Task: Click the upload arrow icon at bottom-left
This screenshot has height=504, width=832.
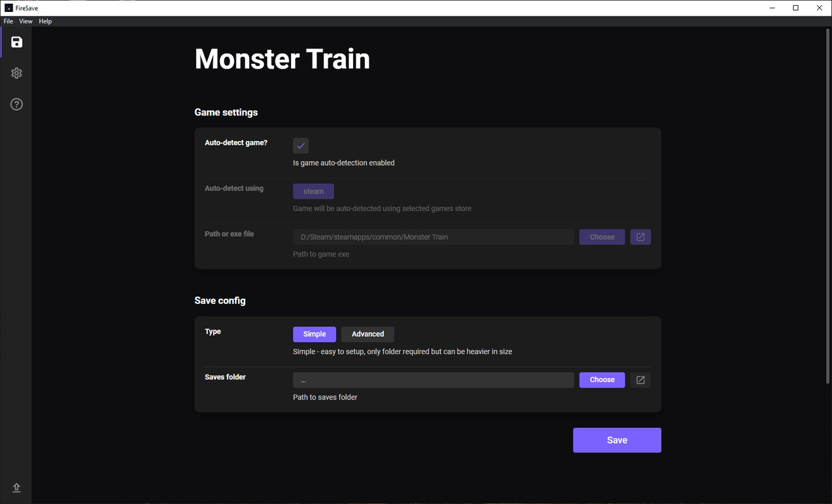Action: 16,488
